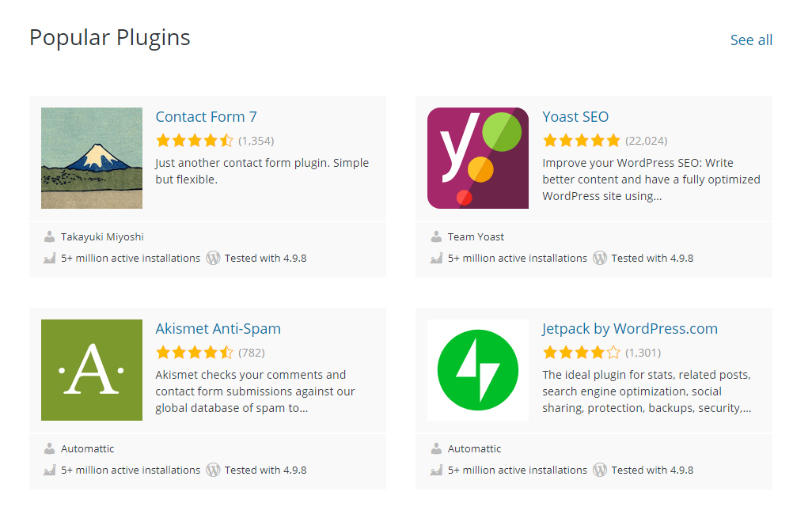Screen dimensions: 812x514
Task: Open the Jetpack by WordPress.com plugin page
Action: pyautogui.click(x=630, y=328)
